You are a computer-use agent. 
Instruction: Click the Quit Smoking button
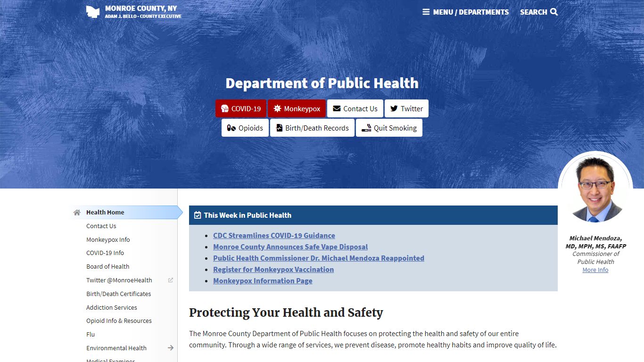tap(389, 128)
